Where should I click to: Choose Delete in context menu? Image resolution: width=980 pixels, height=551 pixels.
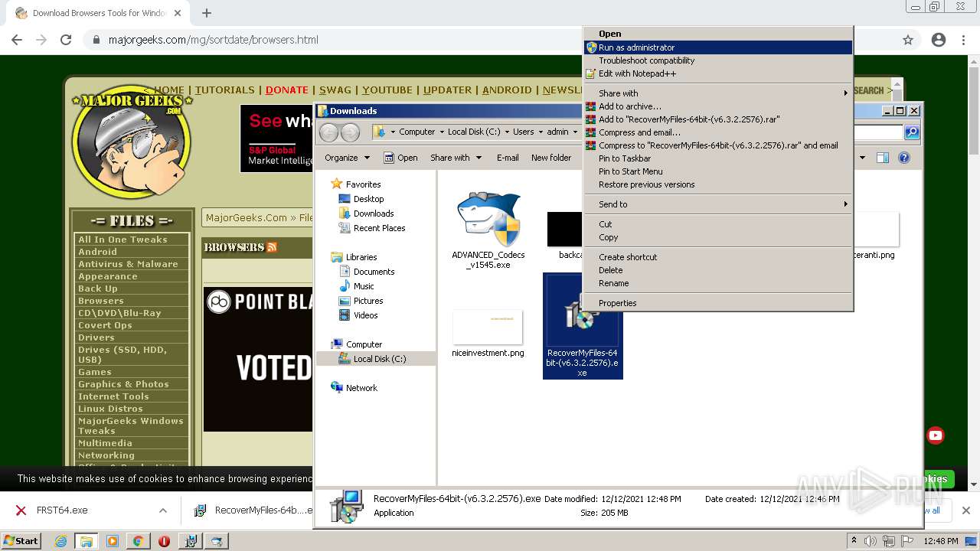click(718, 270)
